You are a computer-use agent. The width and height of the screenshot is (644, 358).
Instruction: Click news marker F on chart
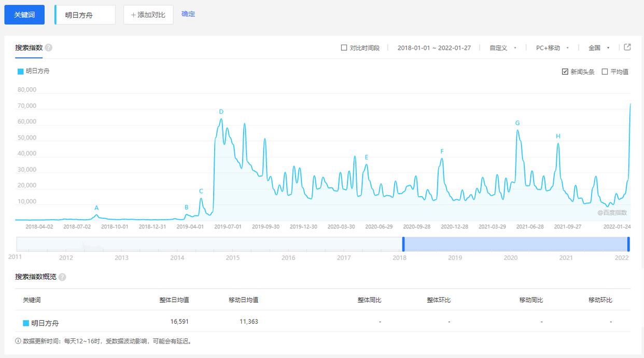[x=442, y=152]
